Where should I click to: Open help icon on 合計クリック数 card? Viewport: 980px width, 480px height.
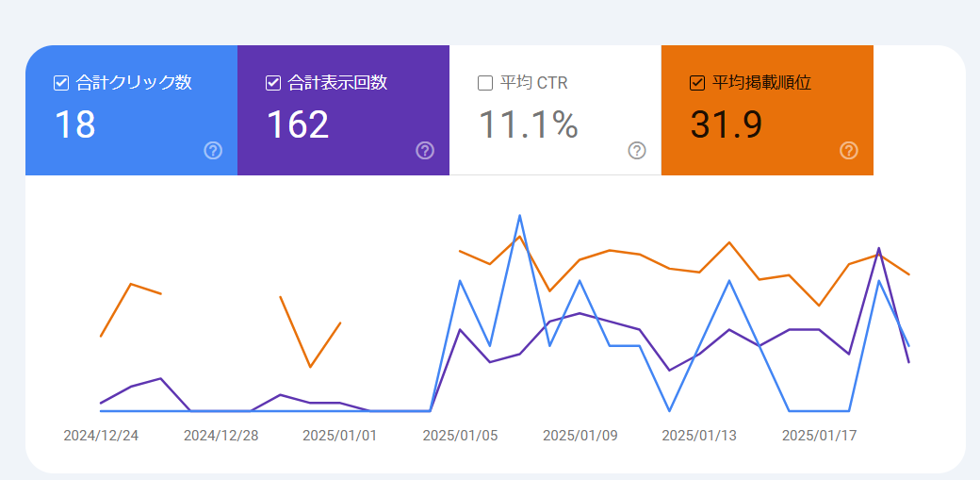coord(213,151)
